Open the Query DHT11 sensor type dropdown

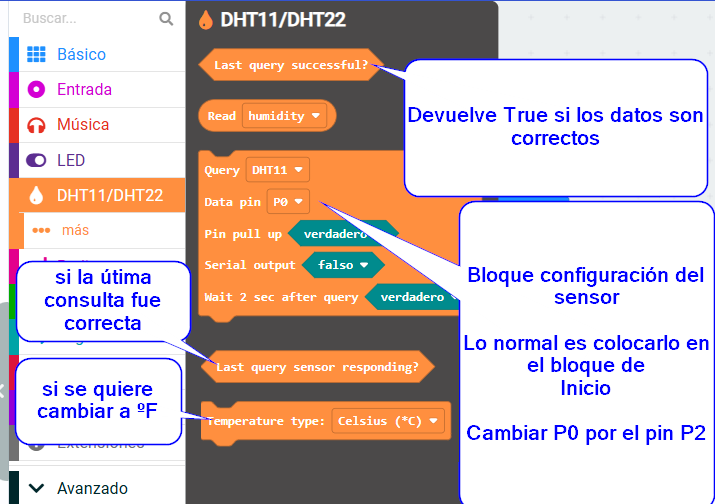coord(279,170)
